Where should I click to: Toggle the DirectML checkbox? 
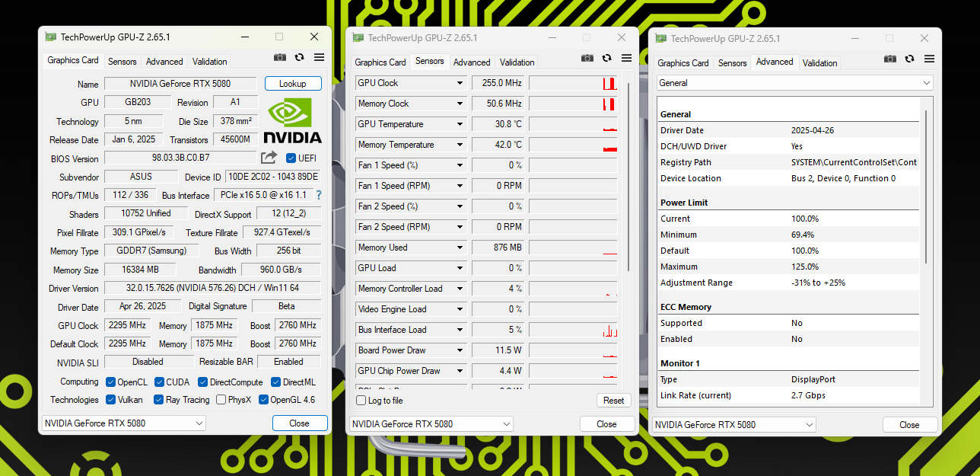click(x=275, y=382)
